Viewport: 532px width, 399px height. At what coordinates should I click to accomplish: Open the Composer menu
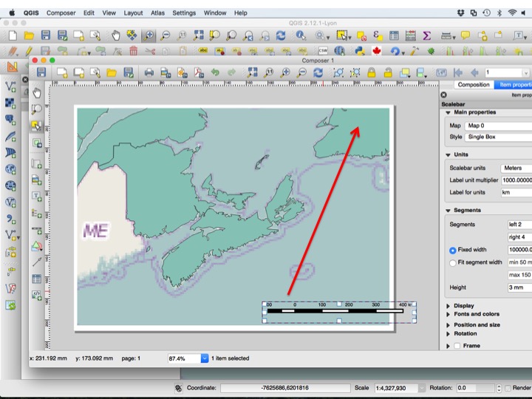(61, 13)
